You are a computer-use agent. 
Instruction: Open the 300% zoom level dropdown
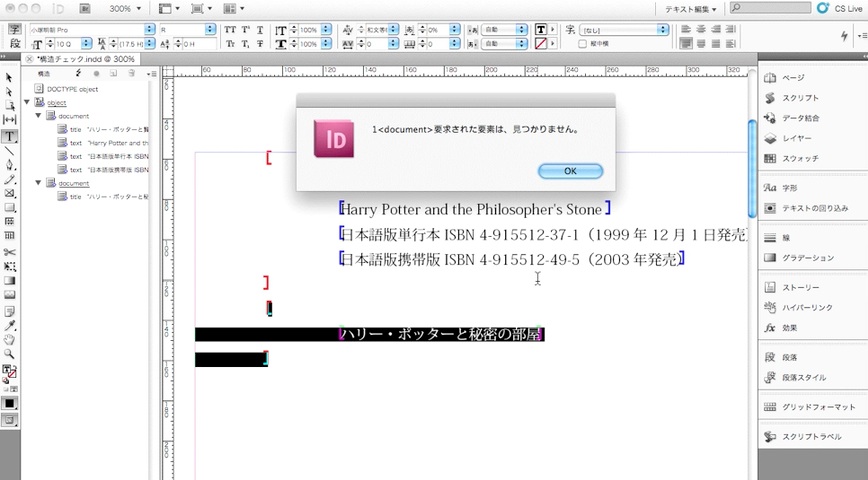pos(125,9)
